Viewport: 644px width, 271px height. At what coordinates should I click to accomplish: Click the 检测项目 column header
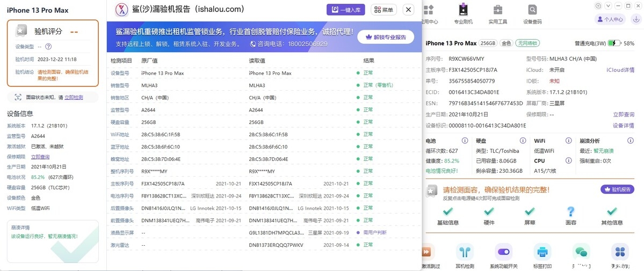121,61
